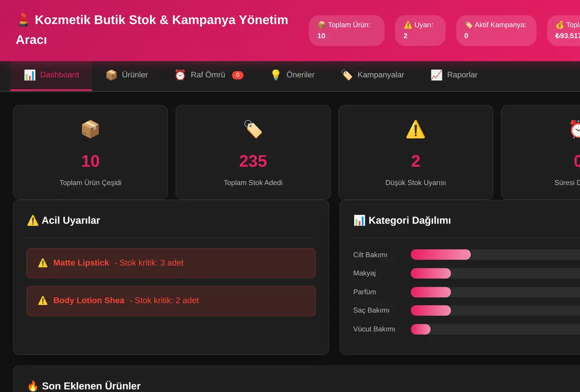580x392 pixels.
Task: Click the Raf Ömrü alarm clock icon
Action: 180,75
